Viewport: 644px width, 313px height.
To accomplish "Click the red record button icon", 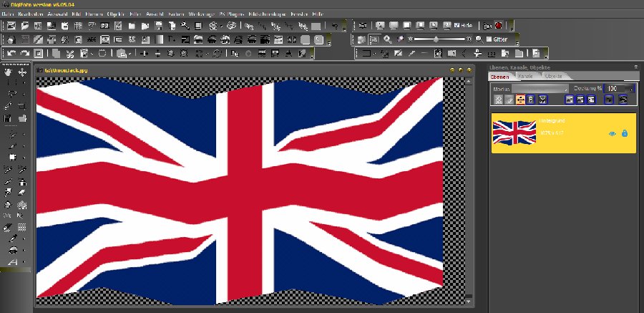I will pos(498,25).
